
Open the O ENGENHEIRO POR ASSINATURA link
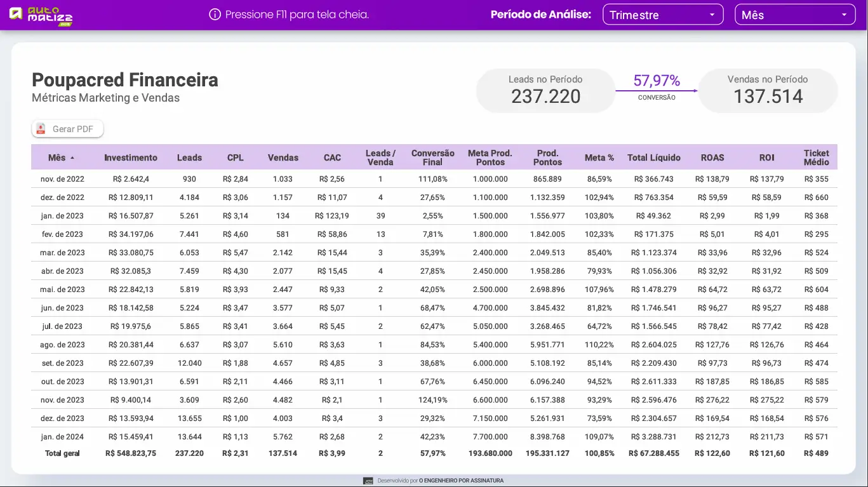click(461, 481)
